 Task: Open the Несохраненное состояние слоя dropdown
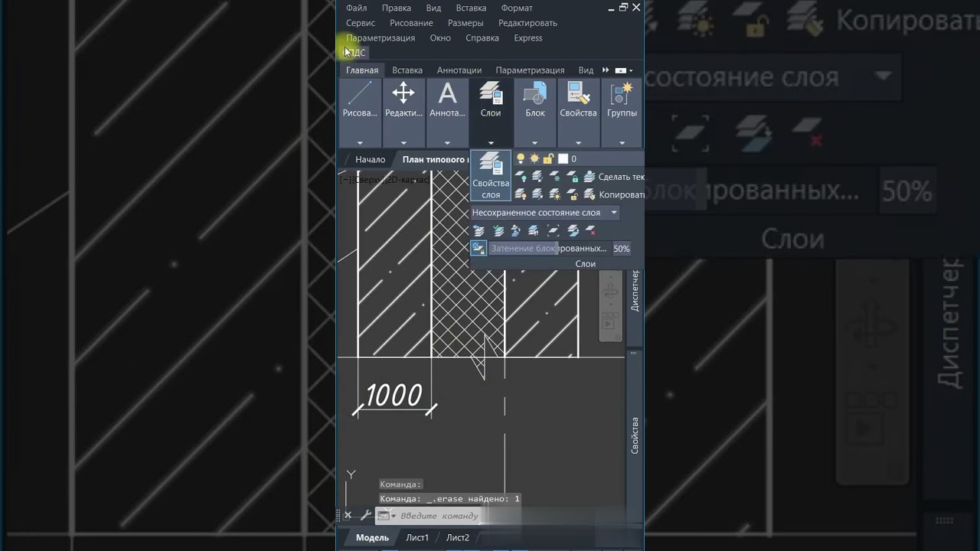click(x=544, y=213)
